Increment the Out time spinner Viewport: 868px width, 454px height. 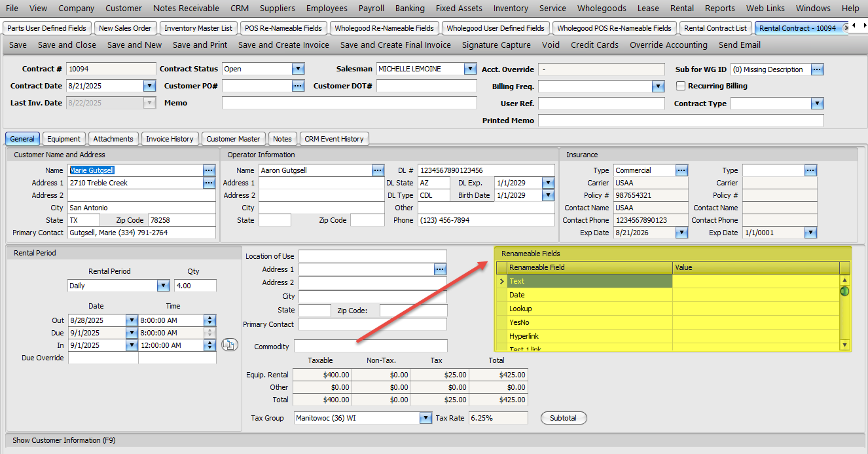(x=209, y=318)
